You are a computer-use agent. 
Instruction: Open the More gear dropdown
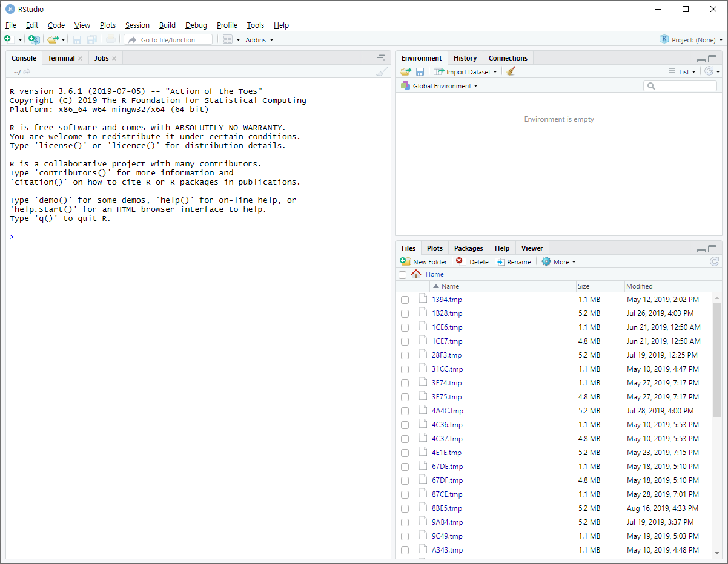point(558,261)
